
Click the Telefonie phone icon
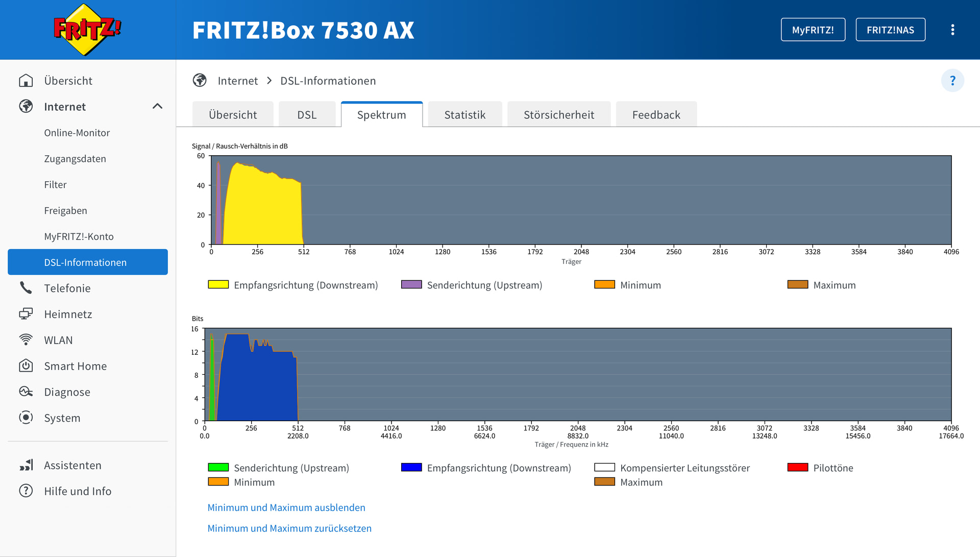click(26, 288)
